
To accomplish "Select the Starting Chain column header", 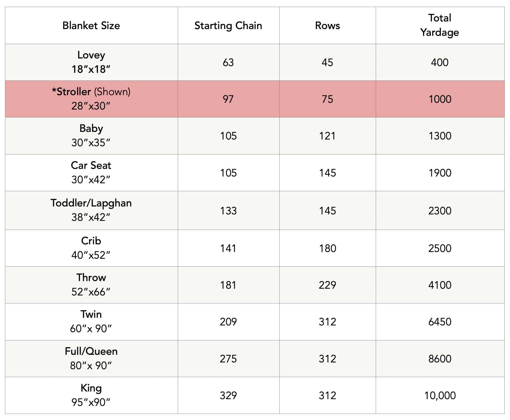I will point(229,26).
